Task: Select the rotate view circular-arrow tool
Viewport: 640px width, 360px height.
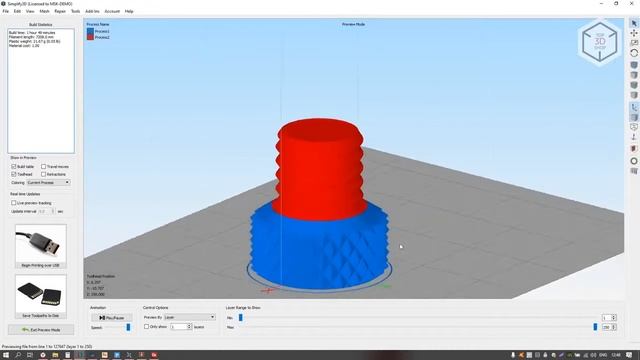Action: tap(633, 53)
